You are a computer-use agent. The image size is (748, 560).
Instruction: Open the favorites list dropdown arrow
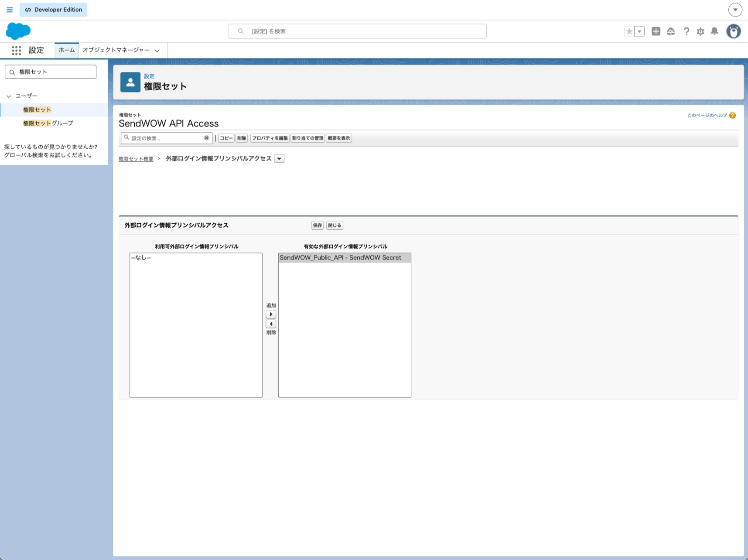pos(639,31)
